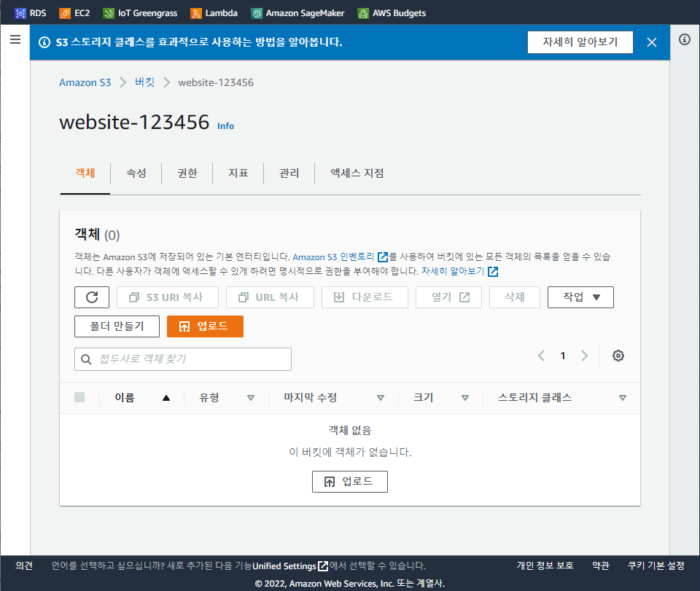Sort the 마지막 수정 column arrow
The height and width of the screenshot is (591, 700).
[381, 398]
